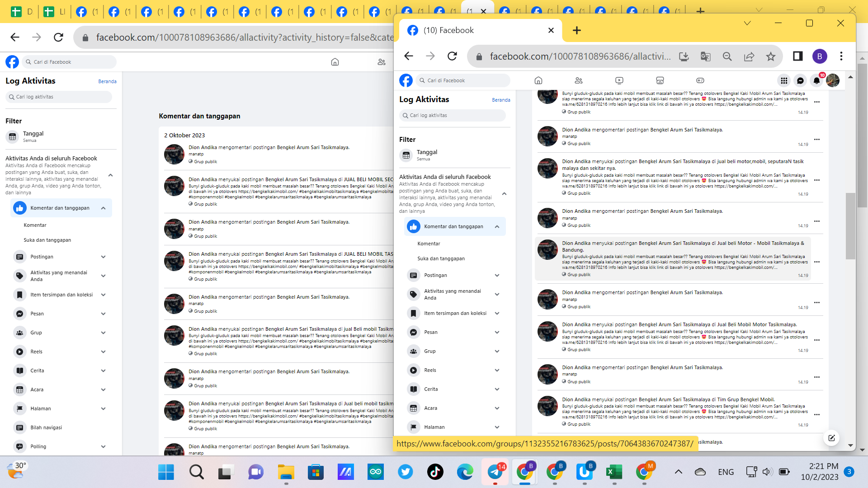Click scroll up arrow in front window
Screen dimensions: 868x488
(850, 77)
